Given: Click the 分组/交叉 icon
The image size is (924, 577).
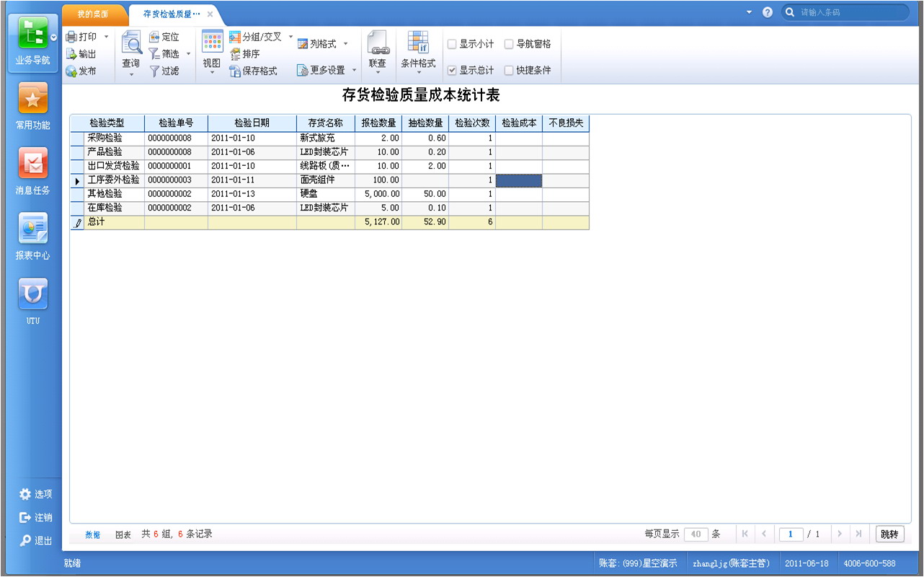Looking at the screenshot, I should 235,37.
